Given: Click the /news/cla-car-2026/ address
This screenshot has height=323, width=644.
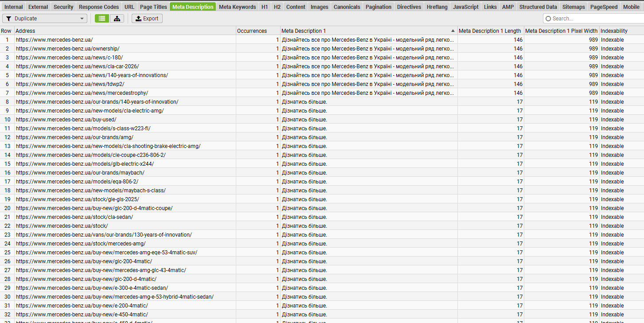Looking at the screenshot, I should click(77, 66).
